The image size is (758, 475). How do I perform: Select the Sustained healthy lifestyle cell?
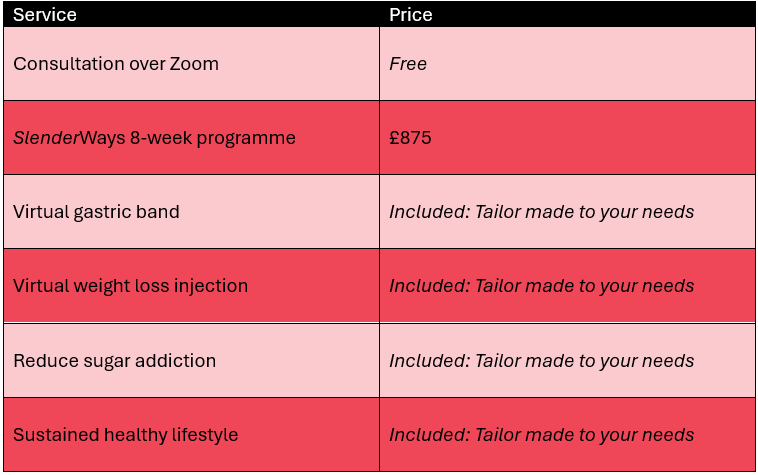pos(126,435)
